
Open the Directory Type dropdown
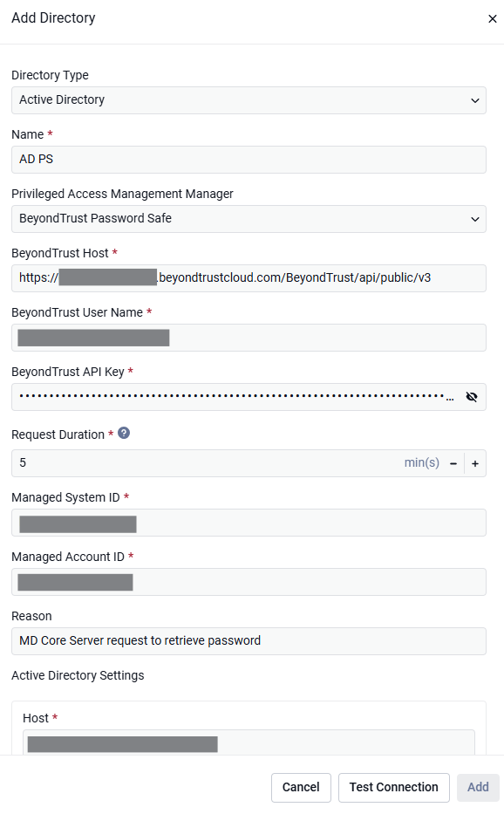tap(249, 100)
